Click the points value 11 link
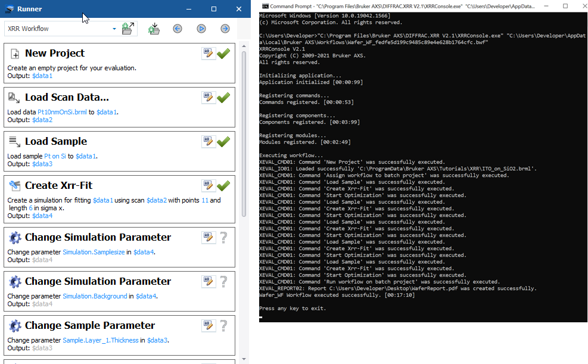The height and width of the screenshot is (364, 588). pyautogui.click(x=205, y=201)
